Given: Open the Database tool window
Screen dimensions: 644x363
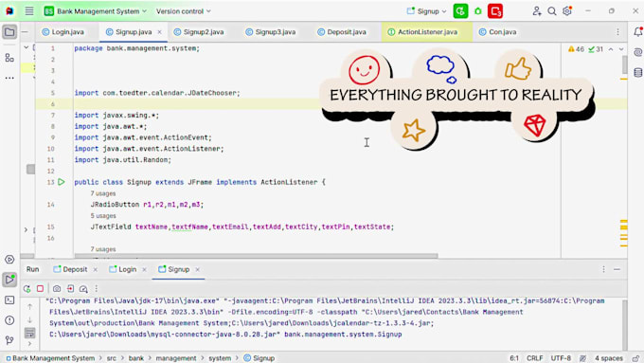Looking at the screenshot, I should click(x=637, y=73).
